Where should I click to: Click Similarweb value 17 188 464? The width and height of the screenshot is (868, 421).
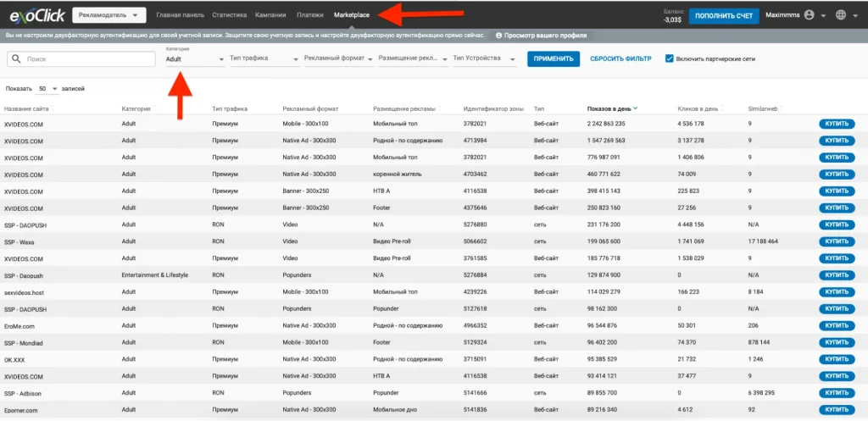point(763,241)
